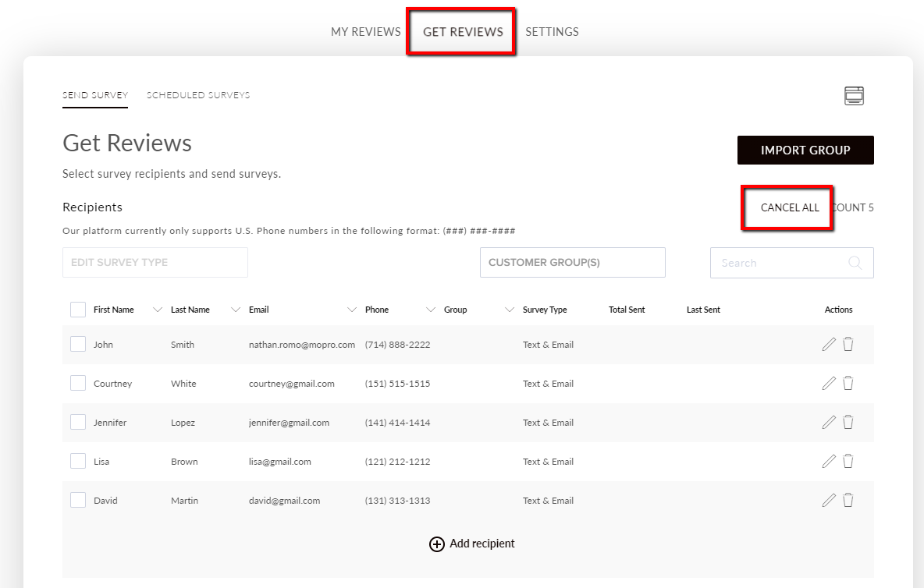Edit Jennifer Lopez's recipient record
This screenshot has width=924, height=588.
[829, 422]
